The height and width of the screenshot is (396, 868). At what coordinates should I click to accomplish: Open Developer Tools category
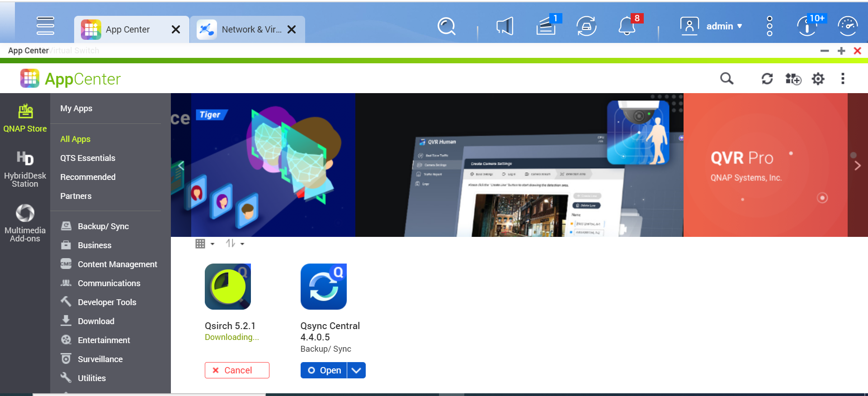[99, 302]
